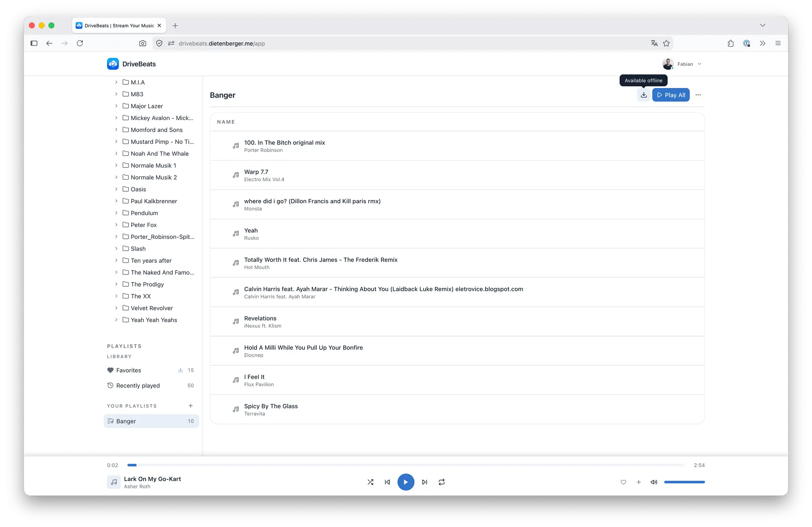Click music note icon for Hold A Milli
The width and height of the screenshot is (812, 527).
[x=236, y=351]
